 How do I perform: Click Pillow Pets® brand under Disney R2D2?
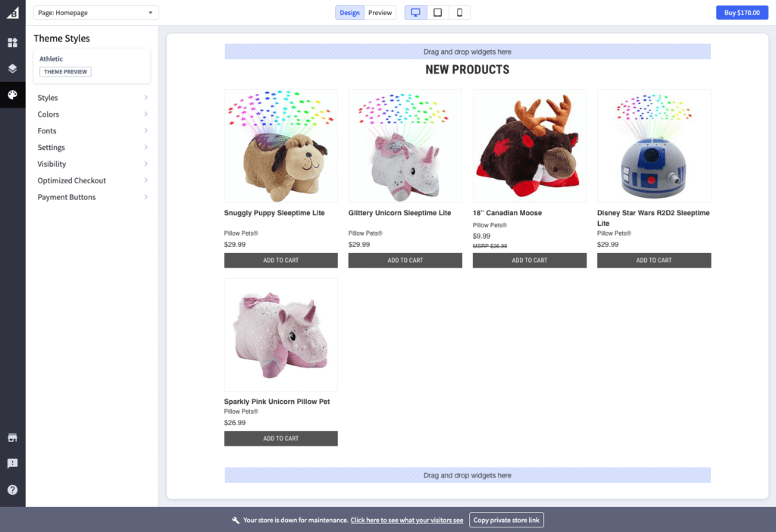pyautogui.click(x=614, y=233)
